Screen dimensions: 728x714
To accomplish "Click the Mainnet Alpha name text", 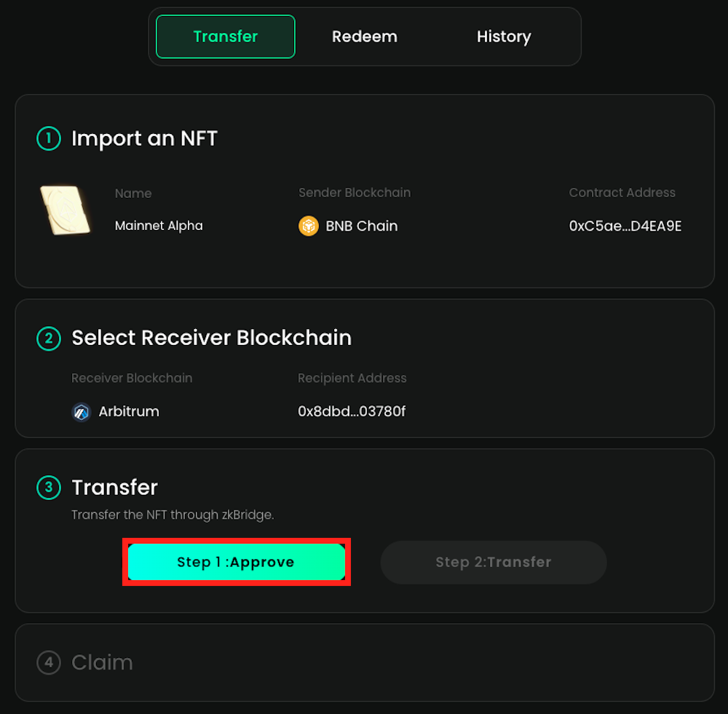I will (159, 226).
